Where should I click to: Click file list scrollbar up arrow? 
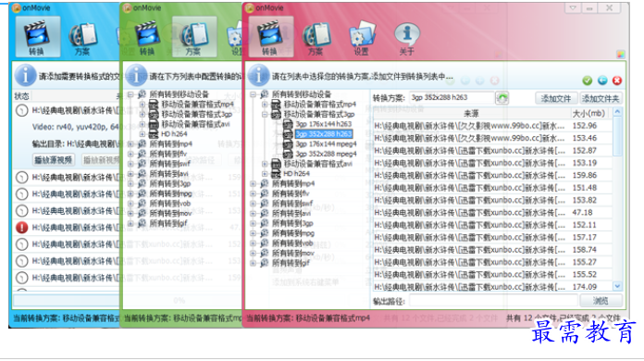pyautogui.click(x=617, y=112)
